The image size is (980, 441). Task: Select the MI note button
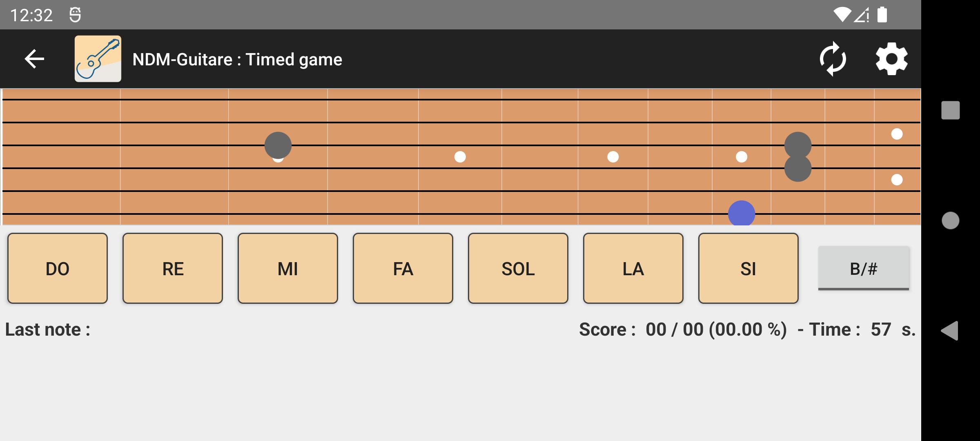(288, 268)
